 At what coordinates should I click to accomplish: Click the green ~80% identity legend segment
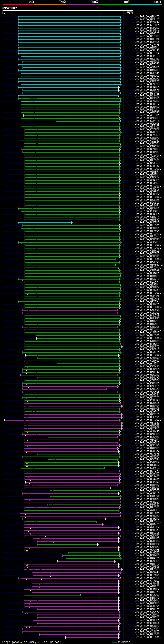tap(114, 5)
